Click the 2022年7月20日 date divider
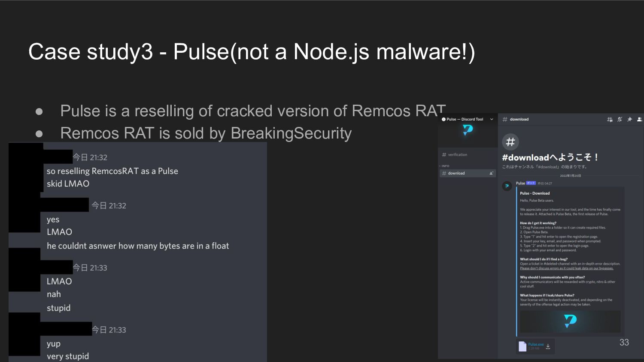644x362 pixels. click(570, 176)
